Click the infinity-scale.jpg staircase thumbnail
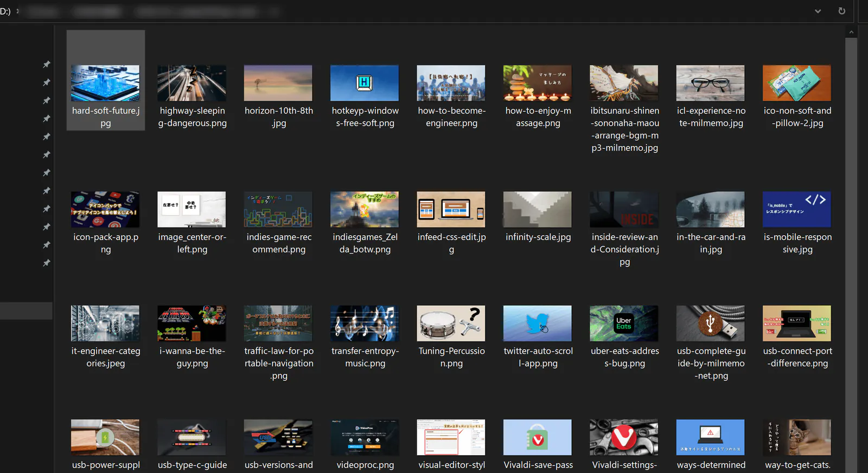 click(x=538, y=209)
